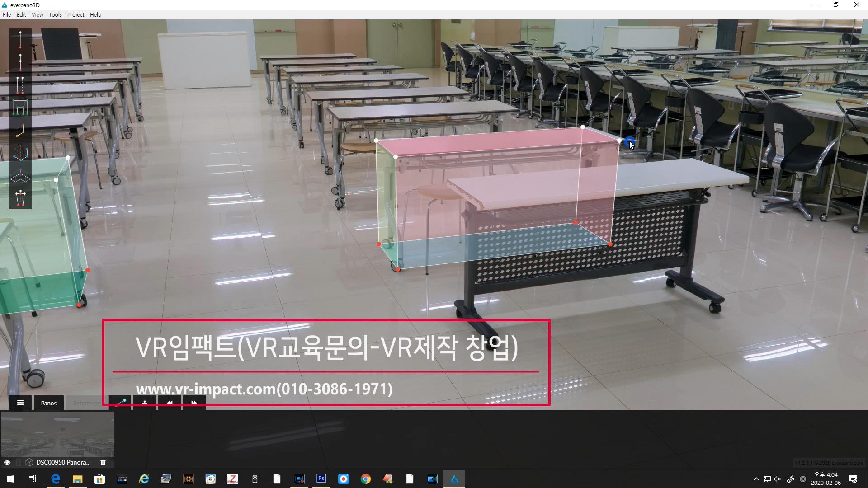Viewport: 868px width, 488px height.
Task: Click red vertex at green box bottom corner
Action: pyautogui.click(x=79, y=305)
